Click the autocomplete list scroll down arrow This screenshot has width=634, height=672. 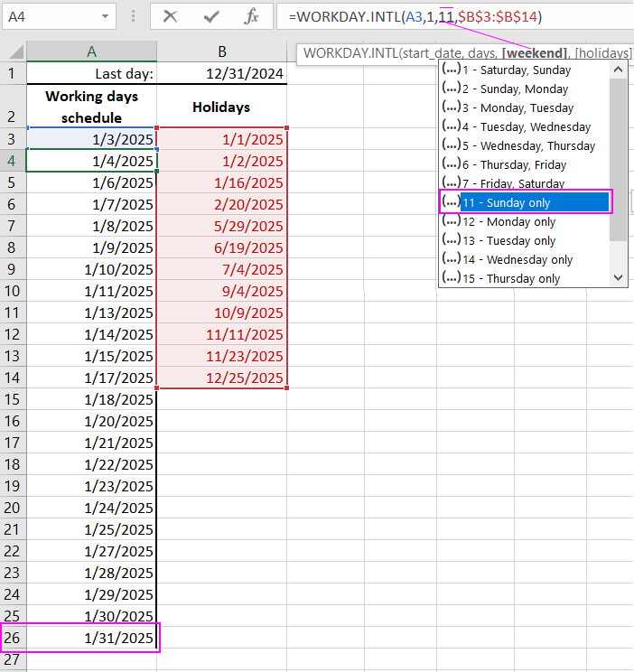click(x=618, y=277)
